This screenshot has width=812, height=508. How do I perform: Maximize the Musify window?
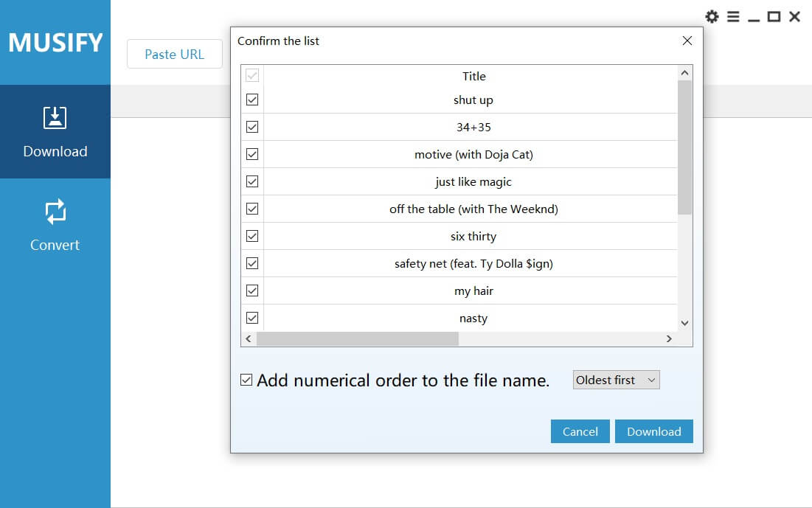pyautogui.click(x=774, y=16)
